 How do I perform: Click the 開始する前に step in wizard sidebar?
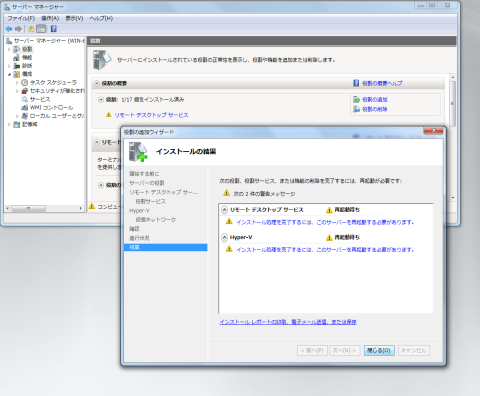[144, 174]
